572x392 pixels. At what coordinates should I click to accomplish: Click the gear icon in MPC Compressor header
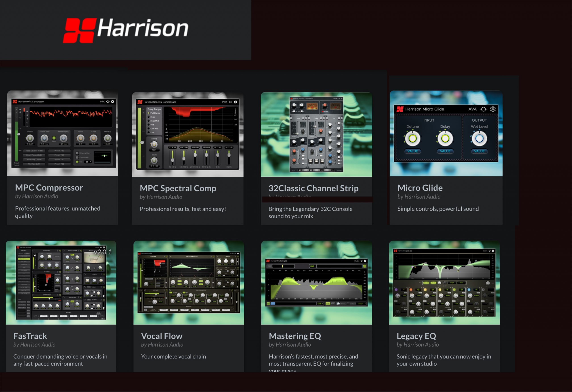coord(112,101)
